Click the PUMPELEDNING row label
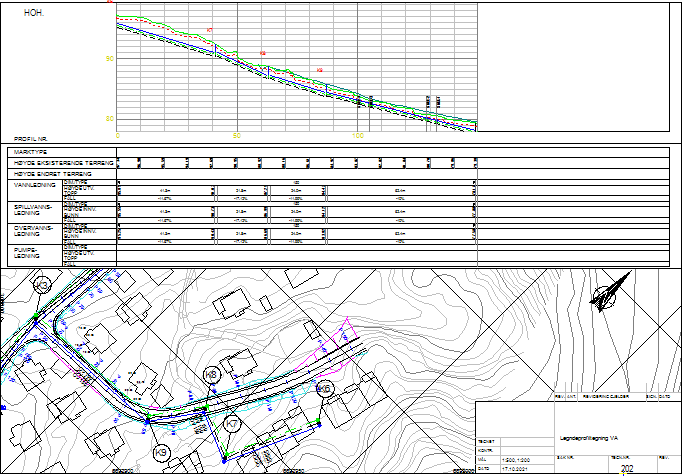 (x=25, y=254)
